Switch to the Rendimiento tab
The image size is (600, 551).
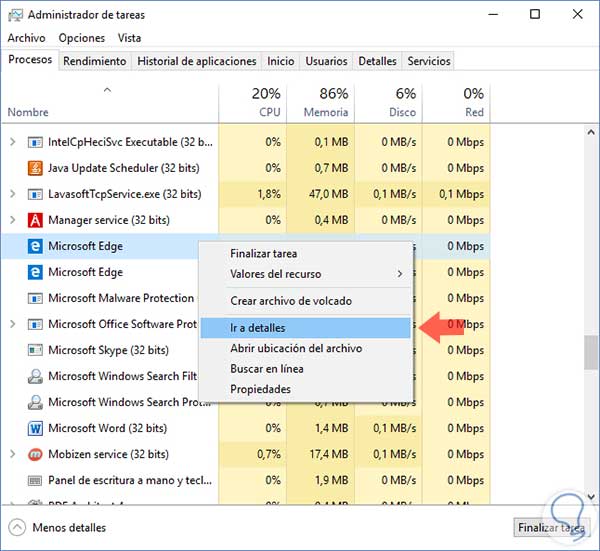coord(95,61)
